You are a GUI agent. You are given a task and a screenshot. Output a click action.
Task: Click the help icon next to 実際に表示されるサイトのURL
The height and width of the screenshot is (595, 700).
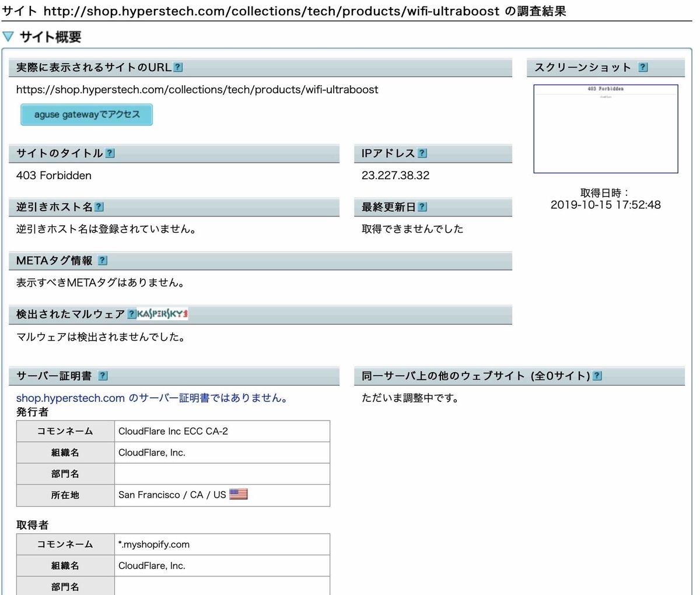[x=177, y=67]
